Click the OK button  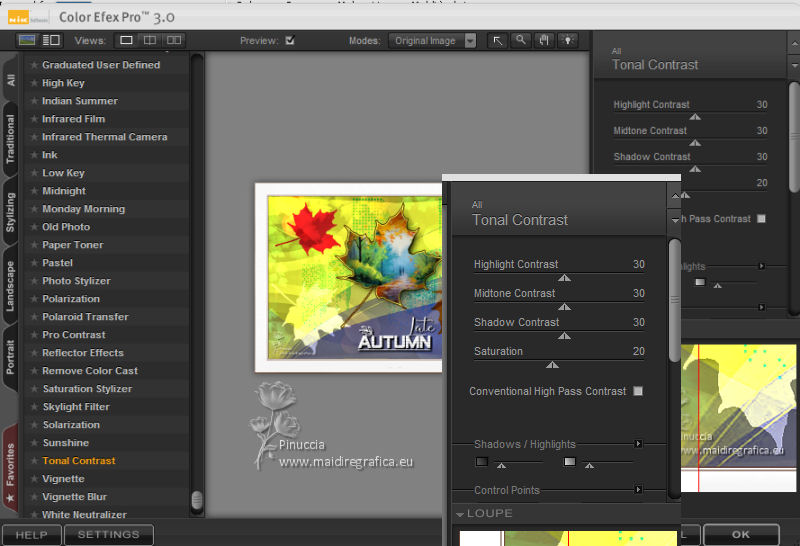pos(741,534)
